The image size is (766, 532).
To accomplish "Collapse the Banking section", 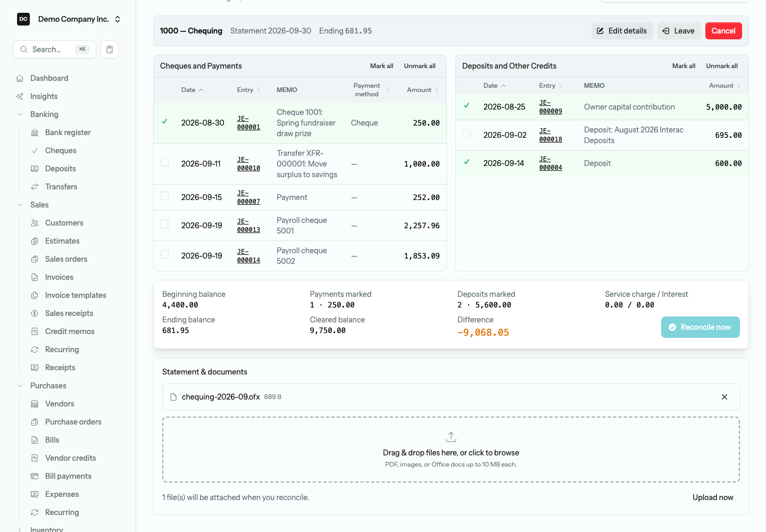I will coord(20,114).
